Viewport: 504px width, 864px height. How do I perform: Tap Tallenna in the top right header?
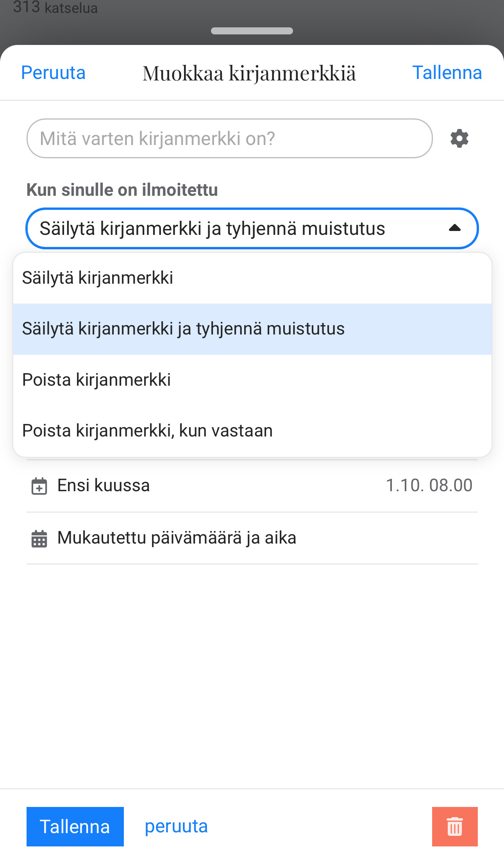click(447, 73)
